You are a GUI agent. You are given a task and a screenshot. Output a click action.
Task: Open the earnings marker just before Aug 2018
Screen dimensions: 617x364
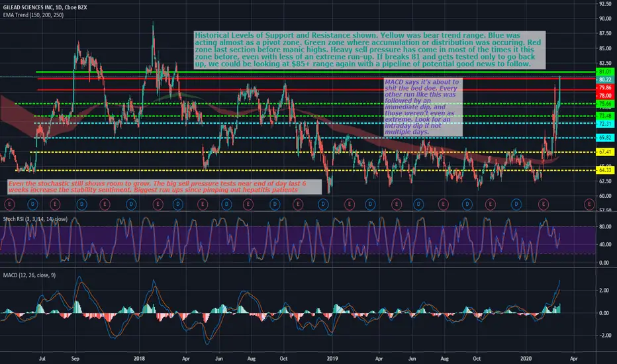click(248, 205)
